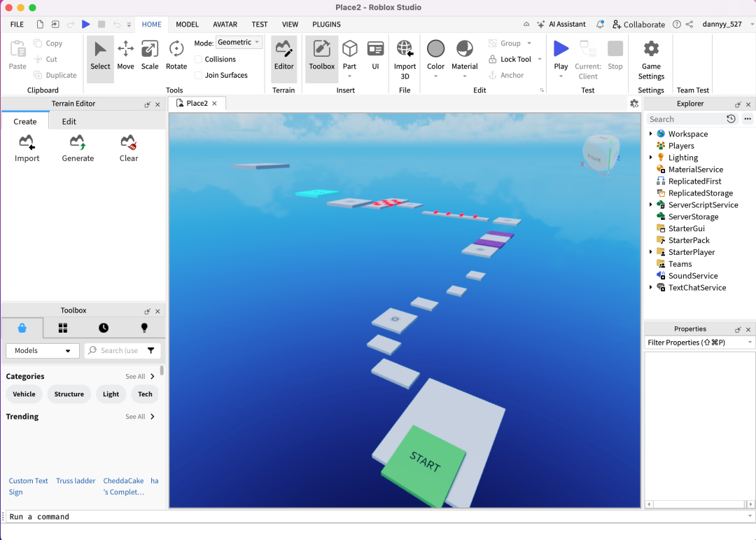Open the Mode Geometric dropdown
This screenshot has height=540, width=756.
click(239, 43)
